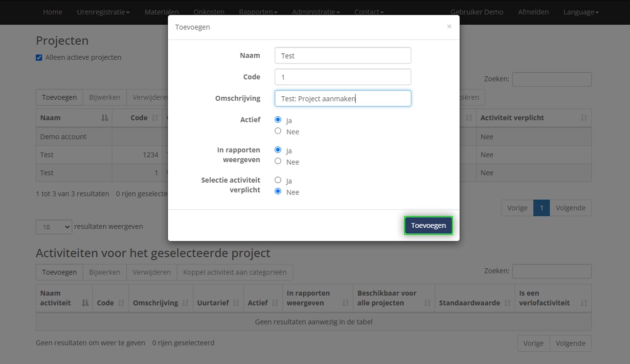Viewport: 630px width, 364px height.
Task: Sort activities by Uurtarief column icon
Action: pos(236,303)
